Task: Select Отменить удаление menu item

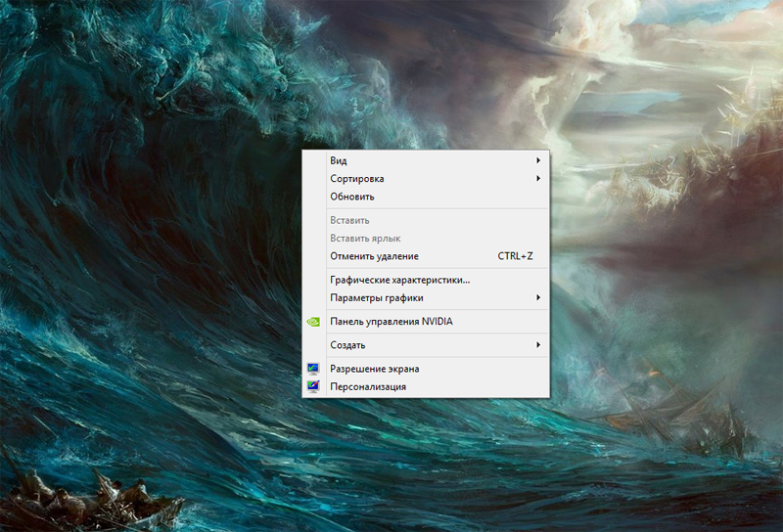Action: 426,256
